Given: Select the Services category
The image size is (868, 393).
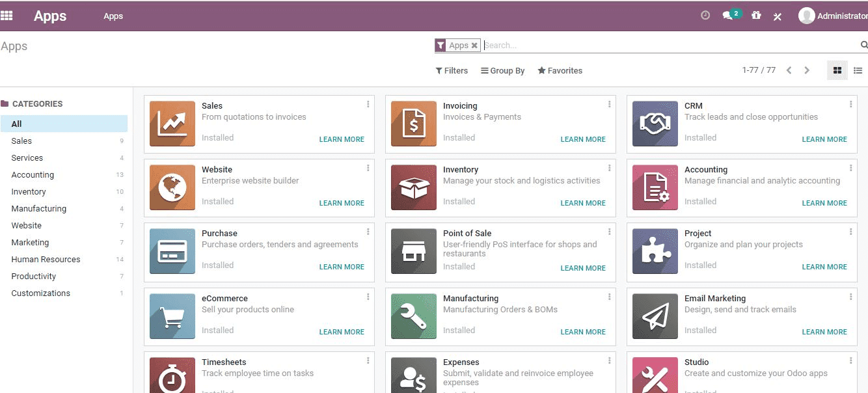Looking at the screenshot, I should (x=64, y=157).
